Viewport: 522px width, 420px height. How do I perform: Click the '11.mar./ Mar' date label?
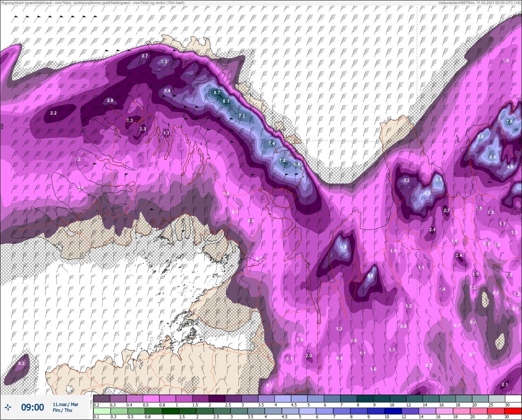(66, 404)
